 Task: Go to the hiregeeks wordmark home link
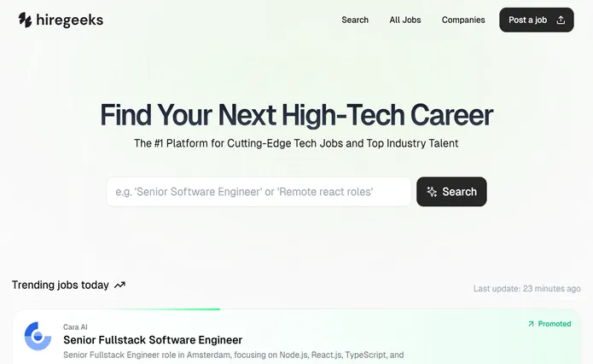pos(70,20)
